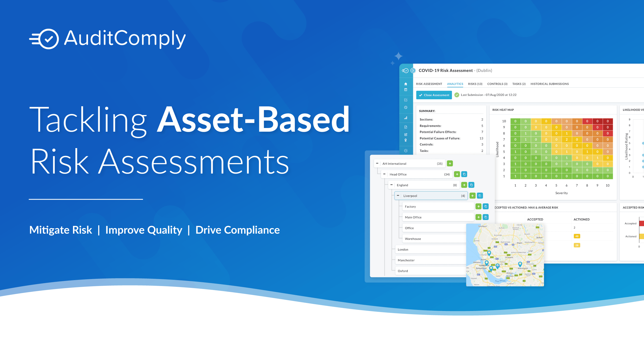Add a child node under Factory with the plus button
This screenshot has height=337, width=644.
coord(479,207)
